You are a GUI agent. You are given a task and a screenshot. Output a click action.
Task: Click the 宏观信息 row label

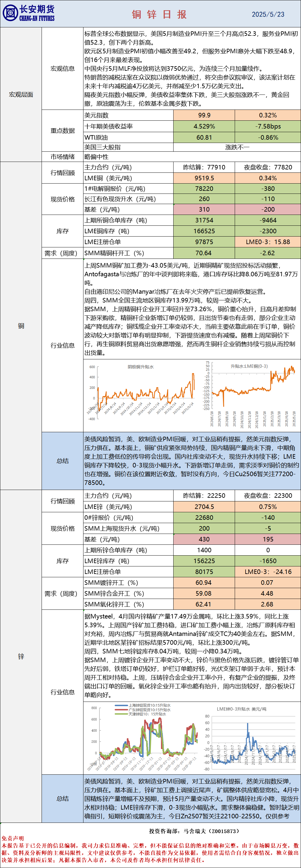62,69
